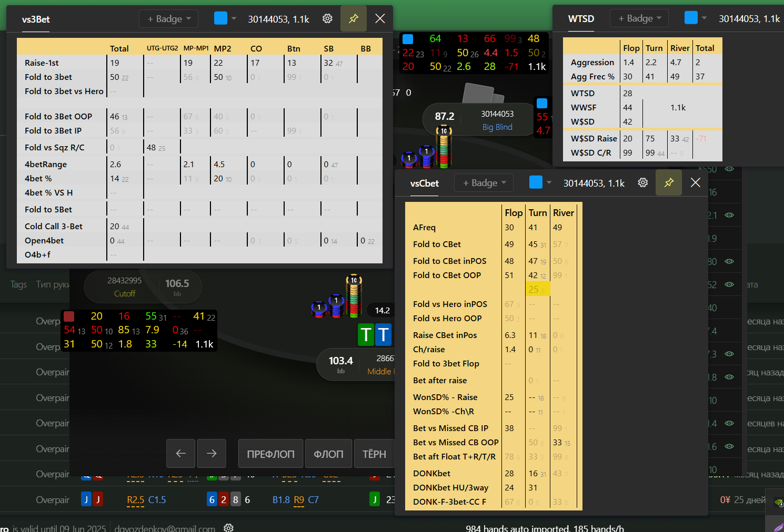This screenshot has width=784, height=532.
Task: Open + Badge dropdown in WTSD popup
Action: pos(640,18)
